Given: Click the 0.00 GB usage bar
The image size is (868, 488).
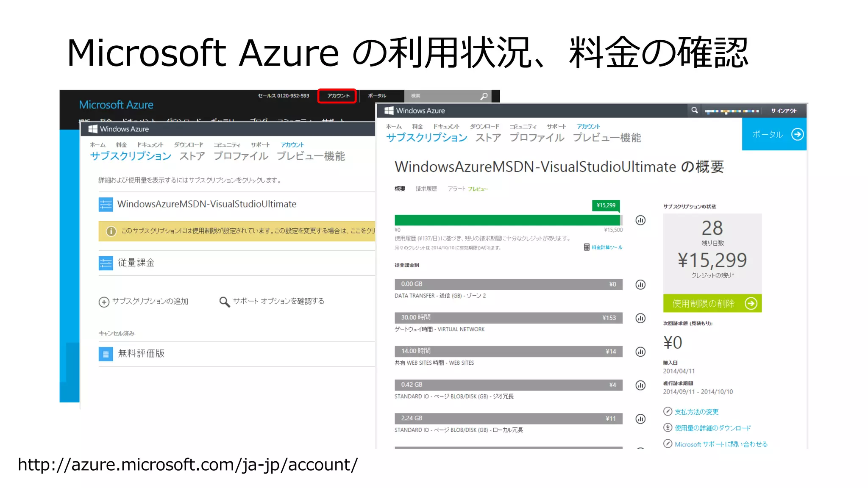Looking at the screenshot, I should coord(508,284).
